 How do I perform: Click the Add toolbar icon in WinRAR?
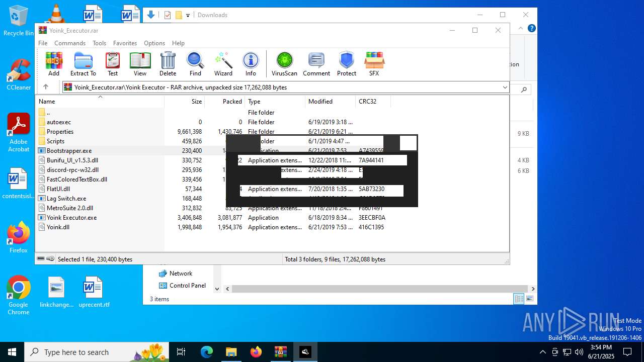click(x=54, y=64)
